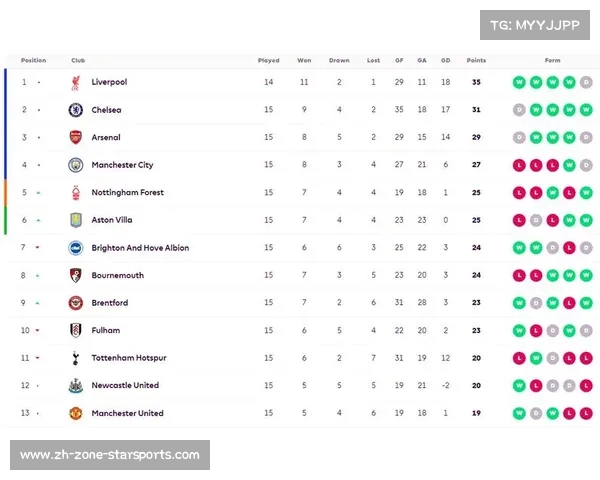This screenshot has height=480, width=600.
Task: Click the Tottenham Hotspur cockerel crest
Action: (76, 358)
